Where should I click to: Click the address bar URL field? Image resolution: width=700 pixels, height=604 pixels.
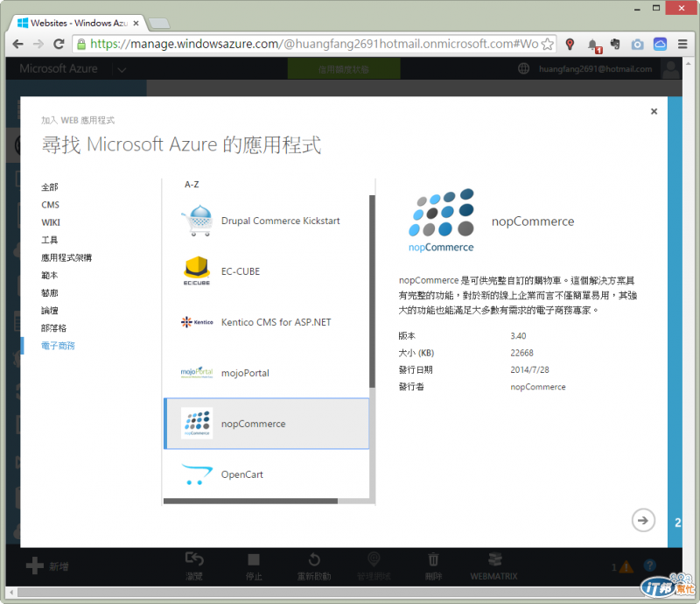pyautogui.click(x=314, y=44)
